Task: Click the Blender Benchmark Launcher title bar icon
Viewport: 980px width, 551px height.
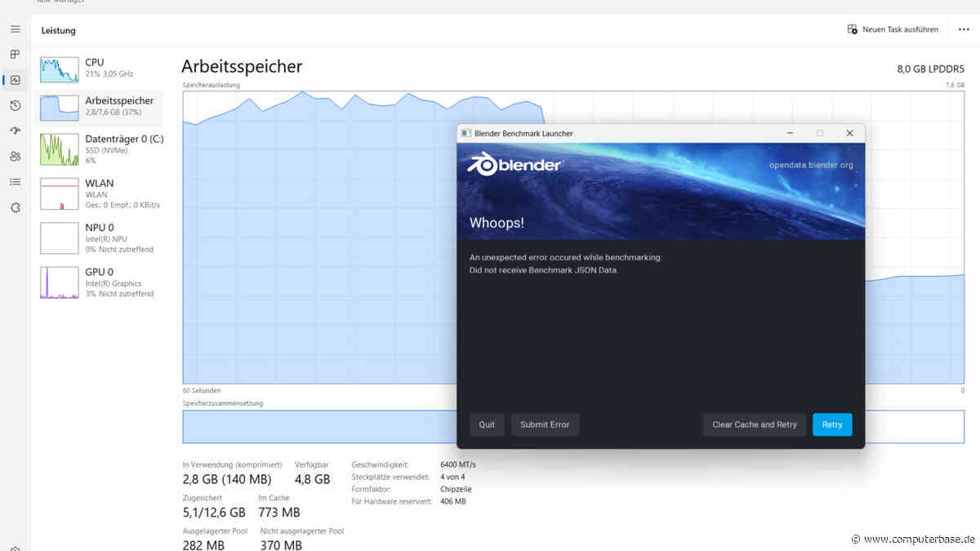Action: [465, 133]
